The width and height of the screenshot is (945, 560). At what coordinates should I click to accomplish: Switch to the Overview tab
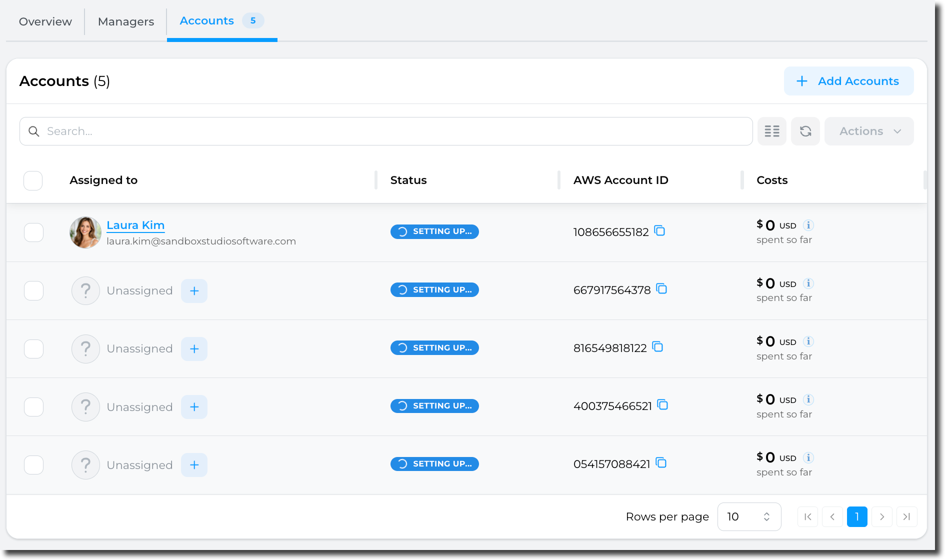(x=45, y=21)
